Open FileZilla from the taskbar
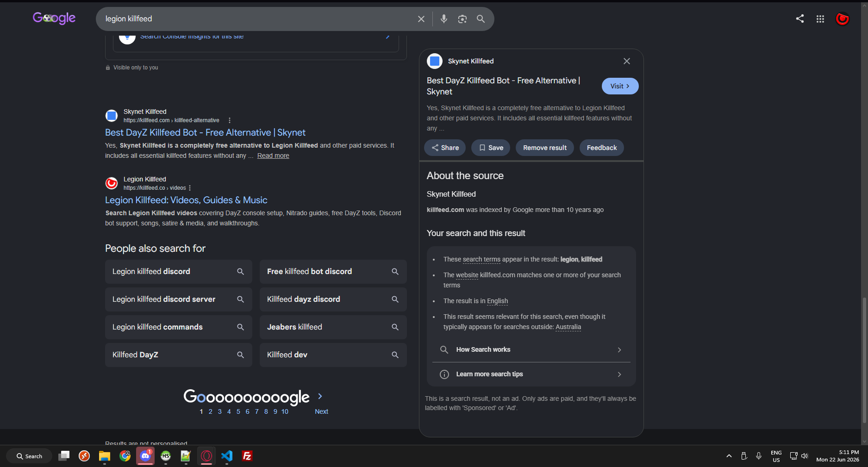Image resolution: width=868 pixels, height=467 pixels. click(247, 456)
